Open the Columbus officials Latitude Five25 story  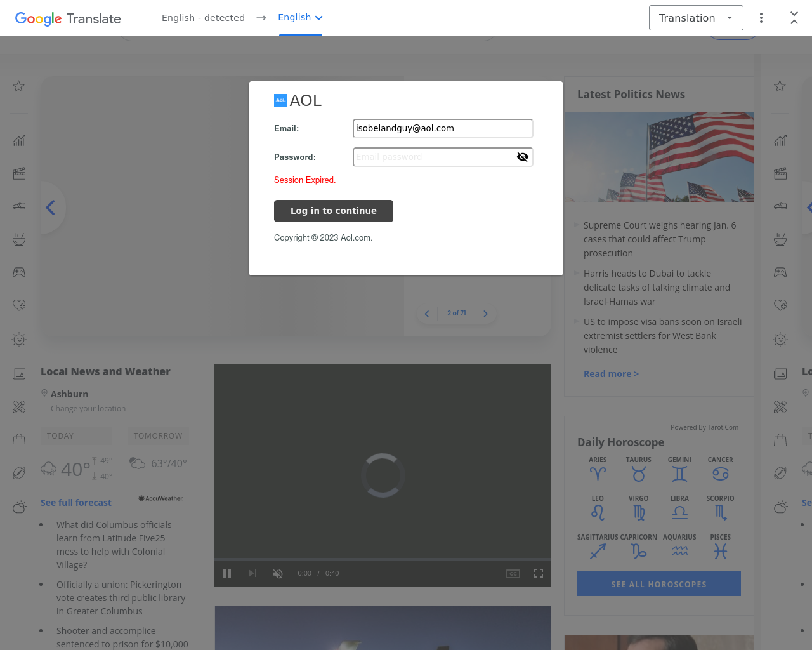pos(114,545)
